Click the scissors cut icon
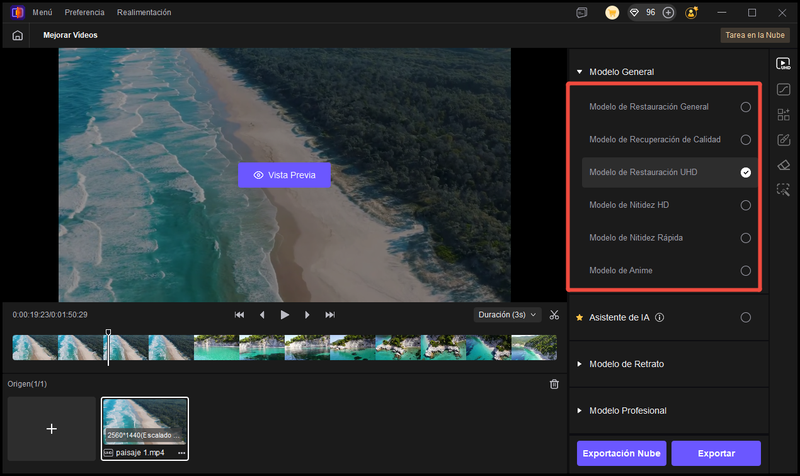 coord(555,314)
